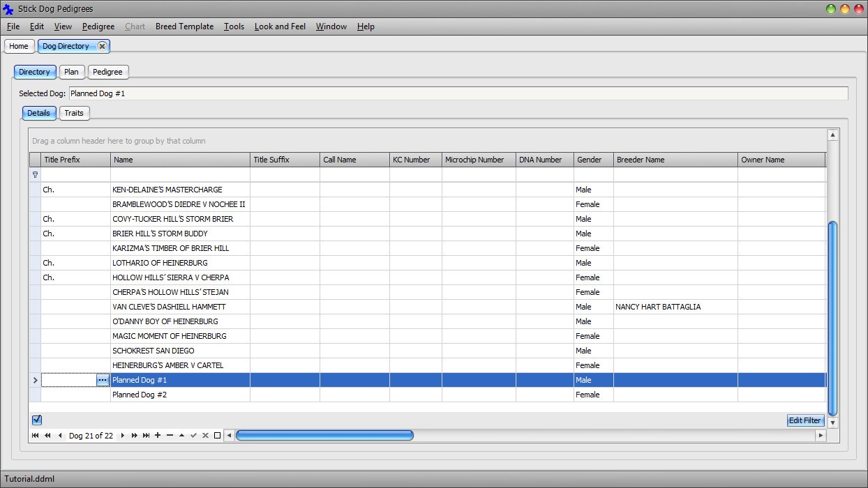This screenshot has width=868, height=488.
Task: Advance to the next dog record
Action: [x=122, y=435]
